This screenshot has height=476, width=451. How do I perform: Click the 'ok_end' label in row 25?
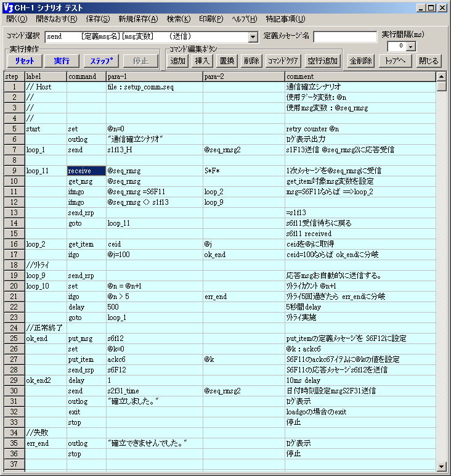pos(46,339)
